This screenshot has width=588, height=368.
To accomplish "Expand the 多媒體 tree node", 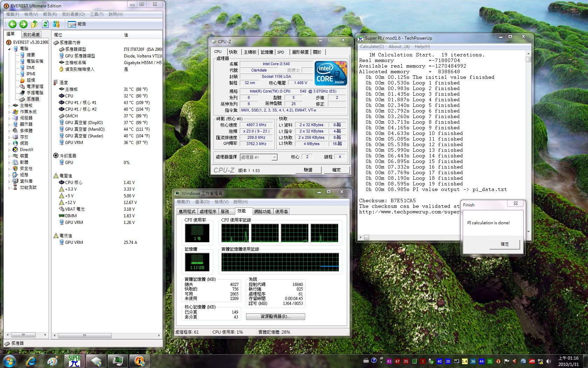I will point(9,130).
